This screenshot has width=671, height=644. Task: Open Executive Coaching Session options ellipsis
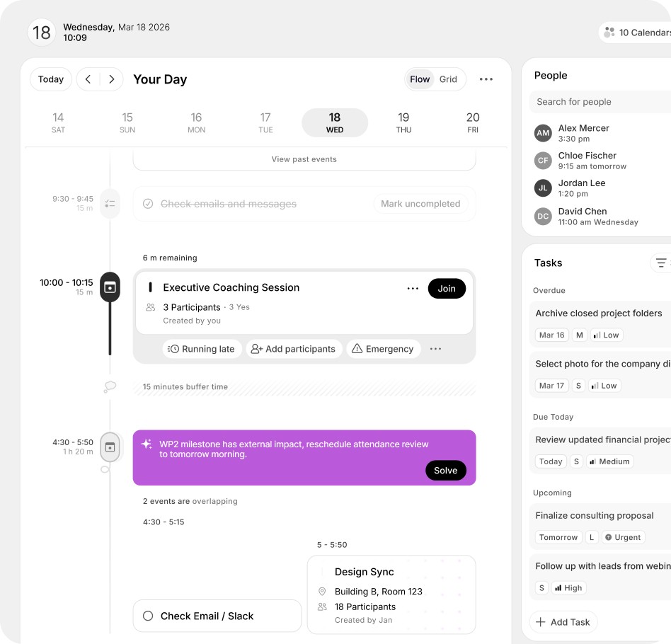click(413, 289)
